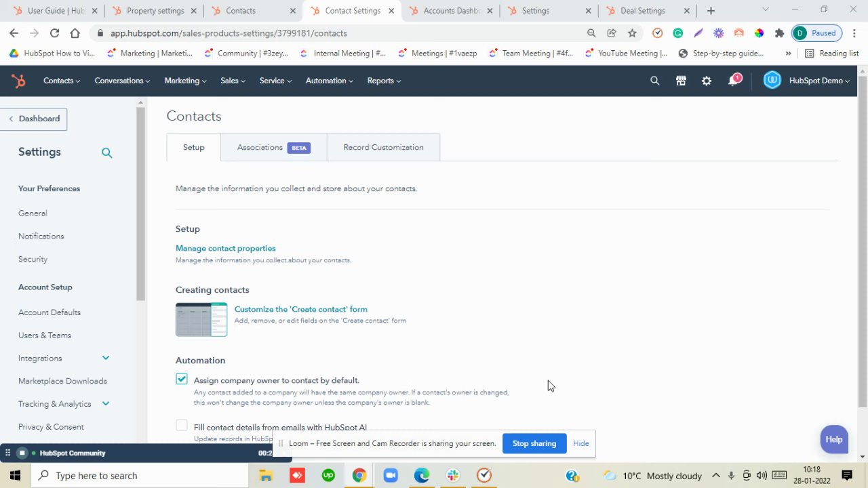Image resolution: width=868 pixels, height=488 pixels.
Task: Click the volume speaker tray icon
Action: [x=762, y=476]
